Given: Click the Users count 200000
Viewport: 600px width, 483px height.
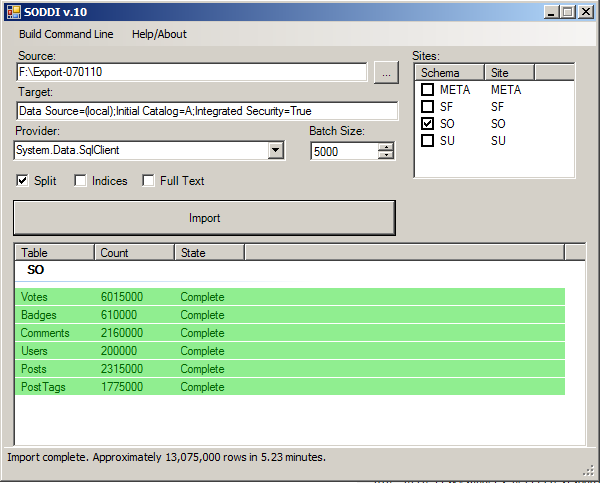Looking at the screenshot, I should (119, 351).
